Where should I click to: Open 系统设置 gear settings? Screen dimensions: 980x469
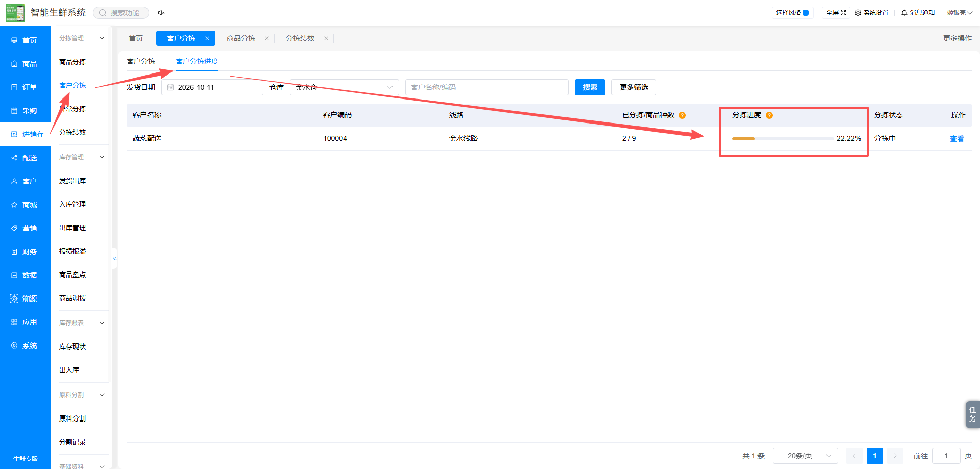pos(871,13)
